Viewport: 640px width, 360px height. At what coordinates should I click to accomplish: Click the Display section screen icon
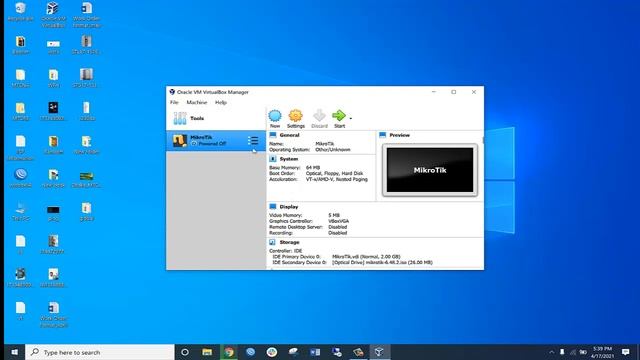click(x=273, y=207)
